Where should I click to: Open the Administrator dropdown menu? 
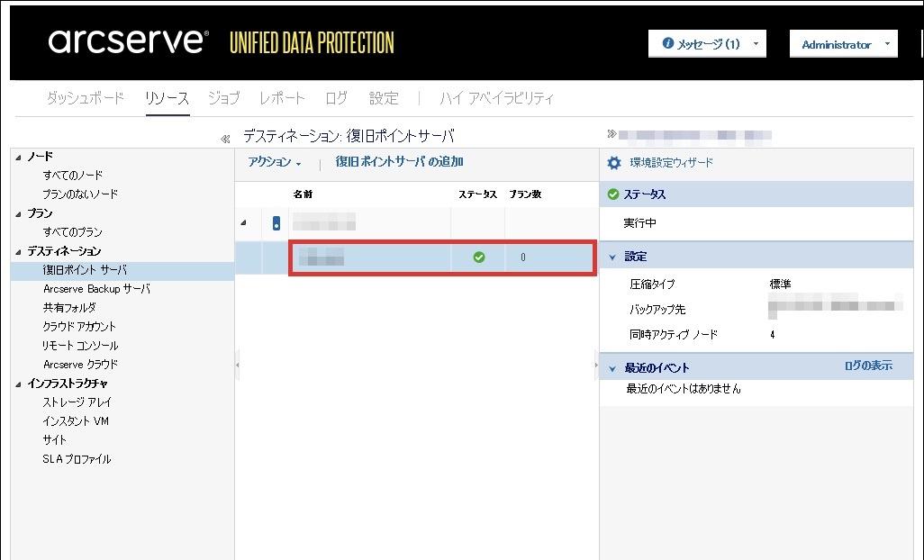[843, 44]
